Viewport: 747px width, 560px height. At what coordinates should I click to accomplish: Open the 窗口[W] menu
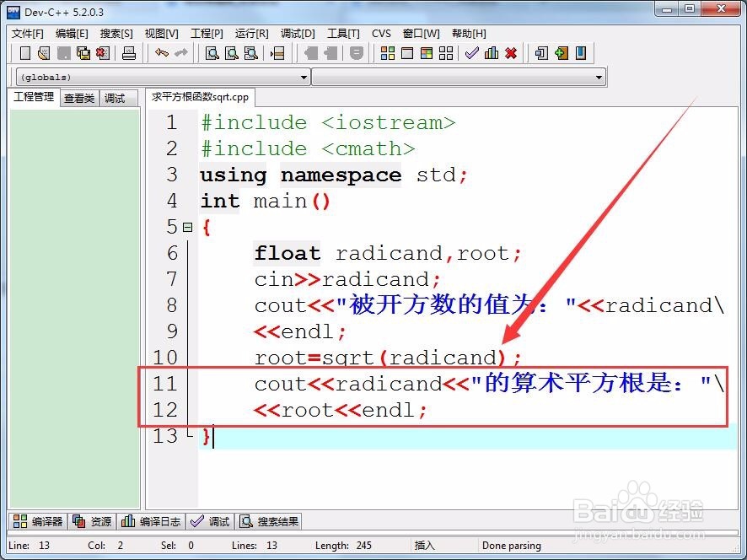click(x=422, y=34)
